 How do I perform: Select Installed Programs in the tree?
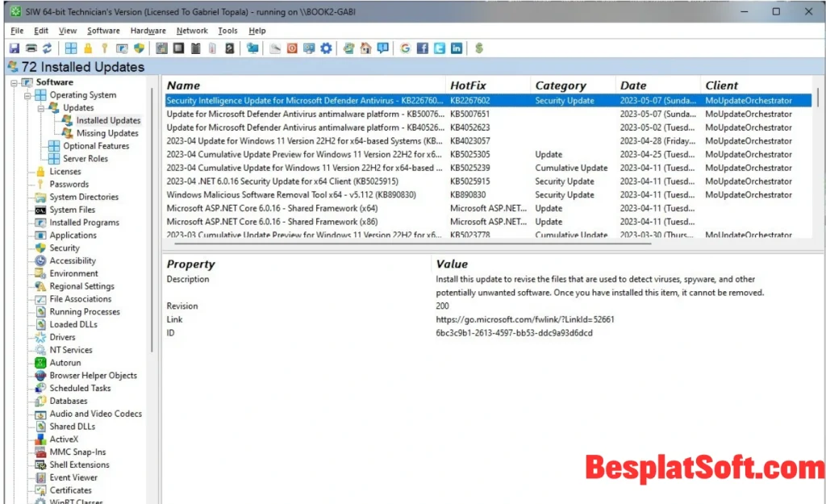pos(84,223)
